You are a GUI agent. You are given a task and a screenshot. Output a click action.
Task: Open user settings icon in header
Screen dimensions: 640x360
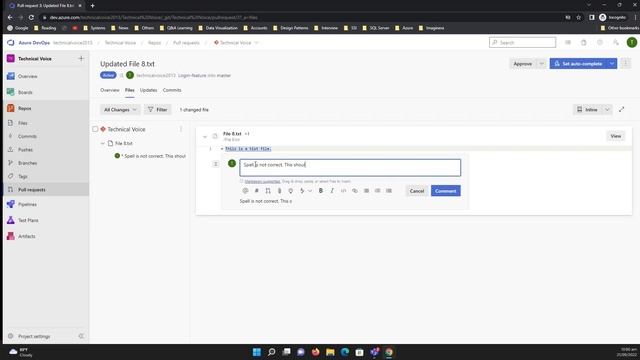coord(616,42)
